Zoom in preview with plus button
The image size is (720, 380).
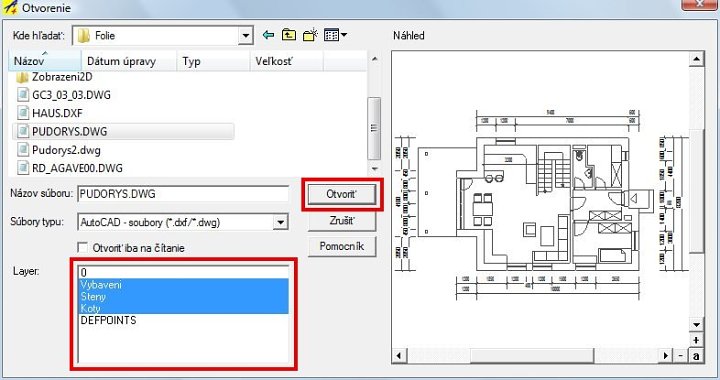697,341
